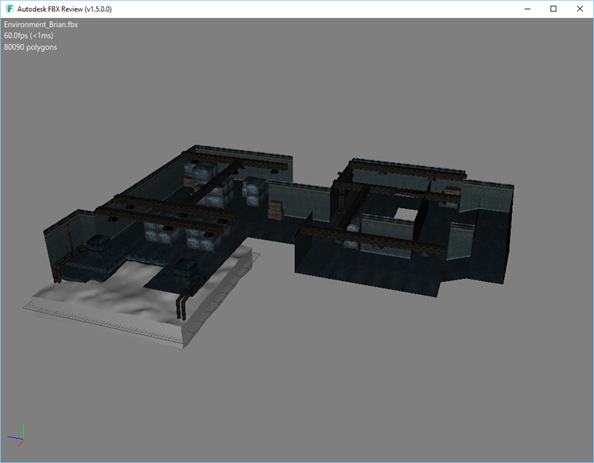
Task: Click the XYZ axis gizmo
Action: tap(16, 436)
